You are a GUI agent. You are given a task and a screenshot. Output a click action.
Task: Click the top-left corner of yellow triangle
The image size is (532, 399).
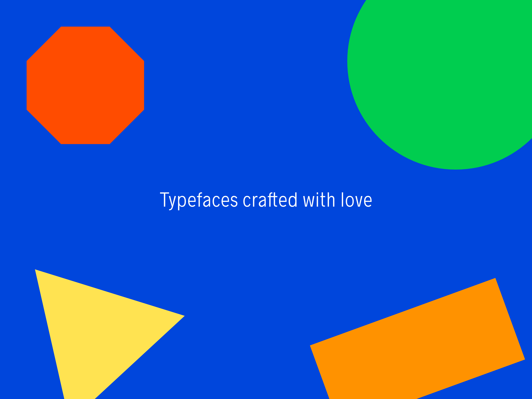[37, 271]
